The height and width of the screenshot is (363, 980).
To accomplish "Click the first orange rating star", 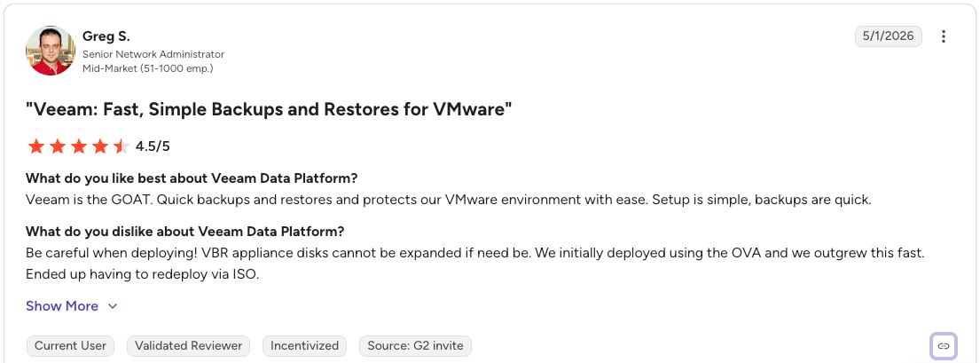I will click(36, 147).
